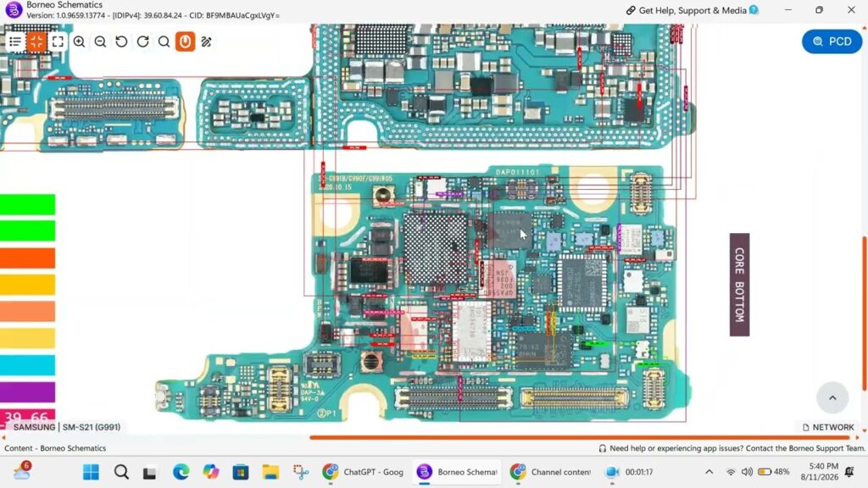Pick the light orange color swatch
868x488 pixels.
point(27,312)
